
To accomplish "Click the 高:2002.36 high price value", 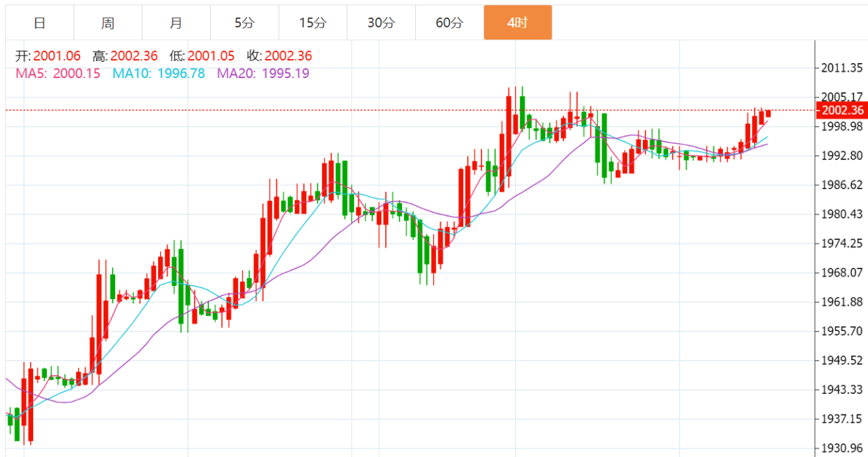I will [125, 56].
